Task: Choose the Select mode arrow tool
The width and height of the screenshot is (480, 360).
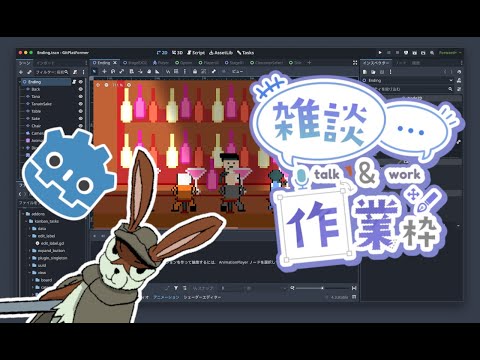Action: point(95,71)
